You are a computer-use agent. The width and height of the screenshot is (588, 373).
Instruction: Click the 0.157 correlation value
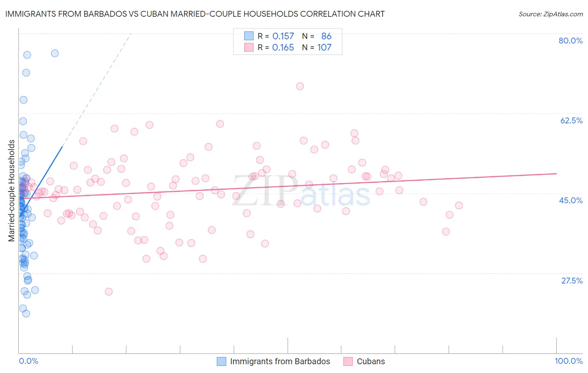point(283,36)
